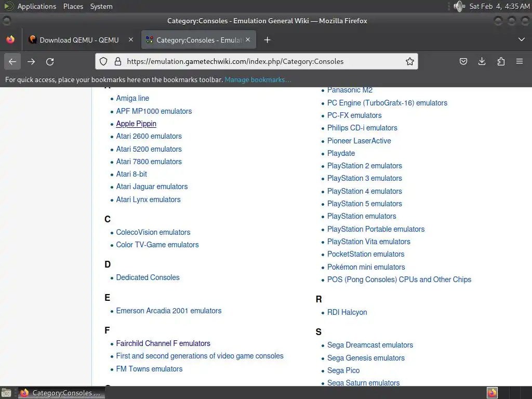Save page to Pocket icon

(x=463, y=61)
